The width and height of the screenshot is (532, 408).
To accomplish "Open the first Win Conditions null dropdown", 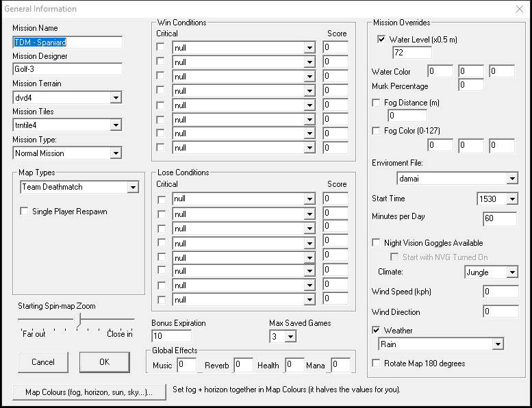I will coord(309,48).
